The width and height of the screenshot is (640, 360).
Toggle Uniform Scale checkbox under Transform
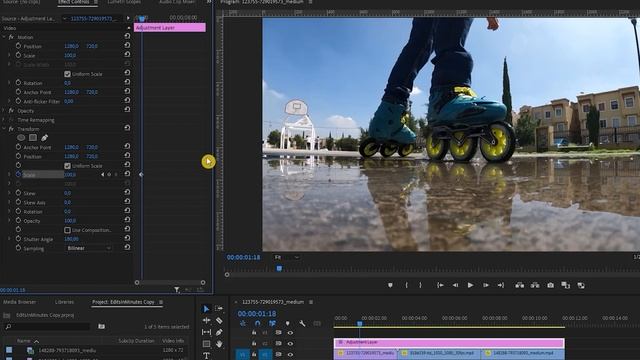(x=67, y=166)
